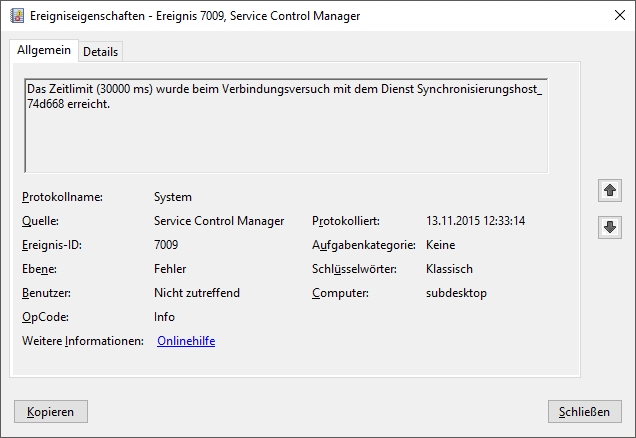Click the down arrow for next event
636x438 pixels.
coord(609,227)
